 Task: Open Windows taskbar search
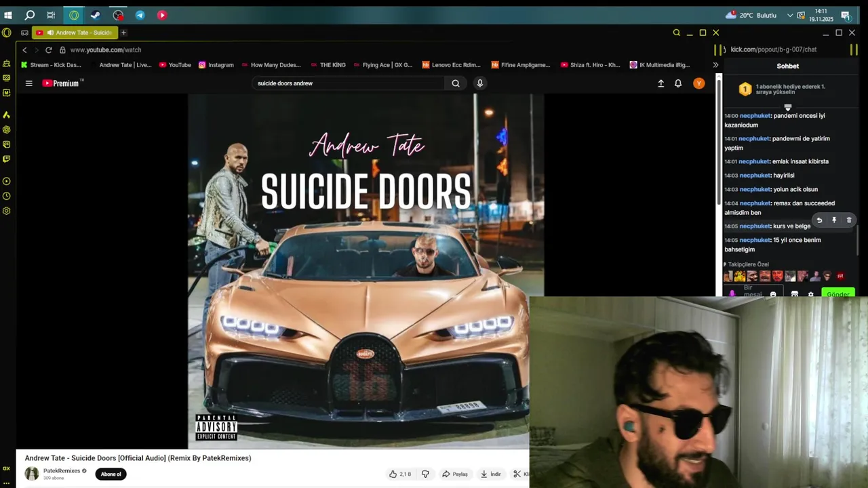(30, 15)
